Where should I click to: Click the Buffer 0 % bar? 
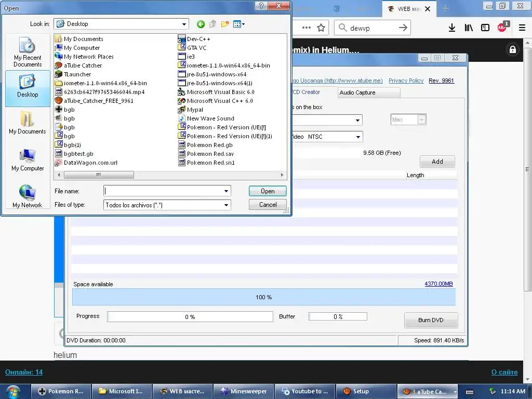click(338, 316)
